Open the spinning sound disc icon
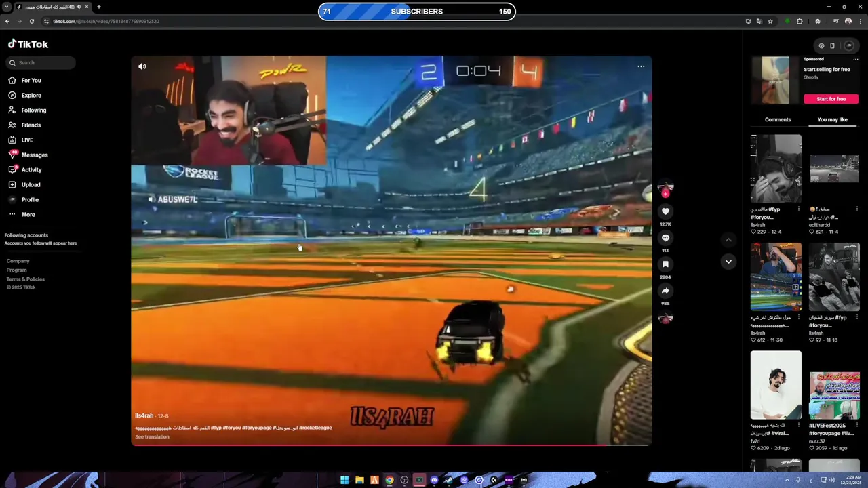Screen dimensions: 868x488 coord(665,318)
